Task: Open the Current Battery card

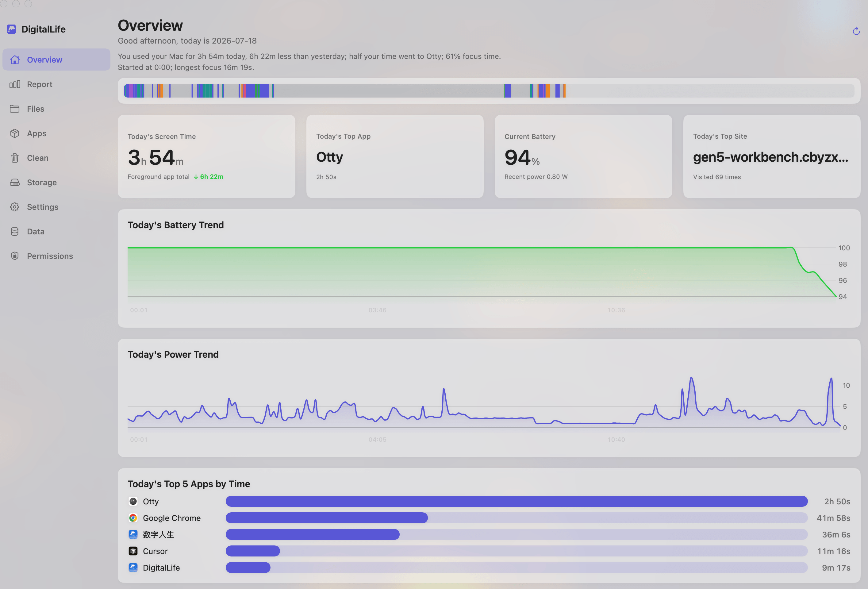Action: [583, 156]
